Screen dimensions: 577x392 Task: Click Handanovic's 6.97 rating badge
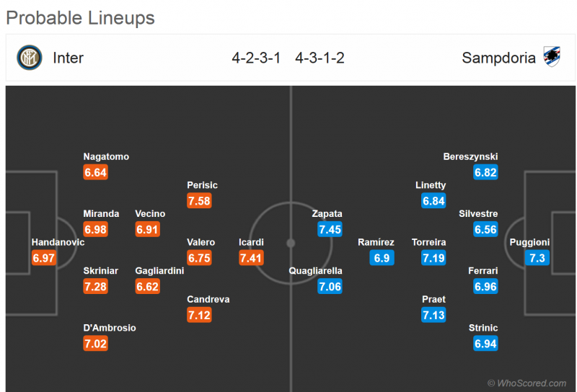(43, 258)
